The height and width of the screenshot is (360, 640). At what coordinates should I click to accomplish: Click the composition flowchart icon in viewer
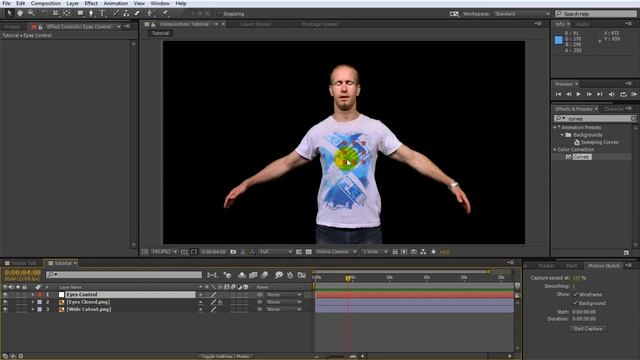tap(423, 252)
